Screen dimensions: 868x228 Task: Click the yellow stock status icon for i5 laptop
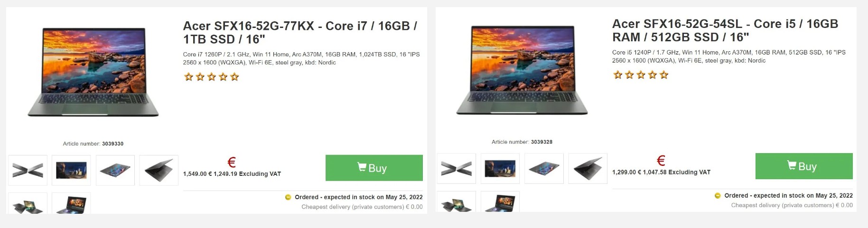pos(718,196)
